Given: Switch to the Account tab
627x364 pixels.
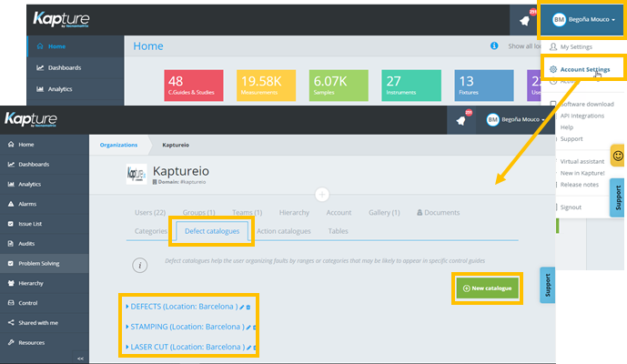Looking at the screenshot, I should click(x=339, y=212).
